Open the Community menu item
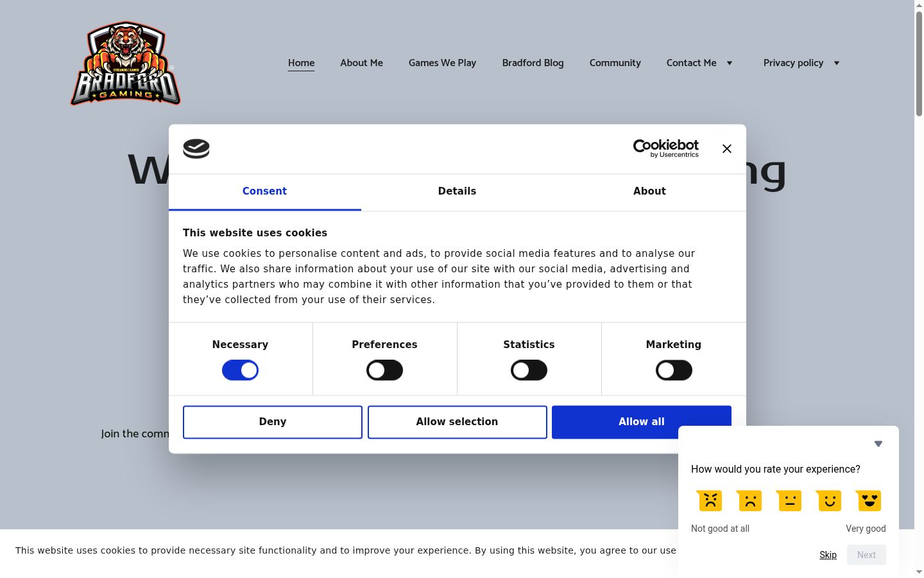Image resolution: width=924 pixels, height=578 pixels. (615, 63)
